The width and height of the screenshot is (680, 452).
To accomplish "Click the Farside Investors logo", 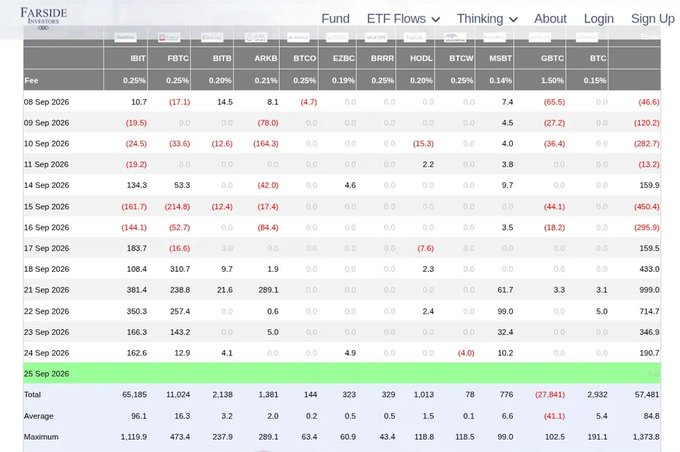I will pyautogui.click(x=43, y=18).
